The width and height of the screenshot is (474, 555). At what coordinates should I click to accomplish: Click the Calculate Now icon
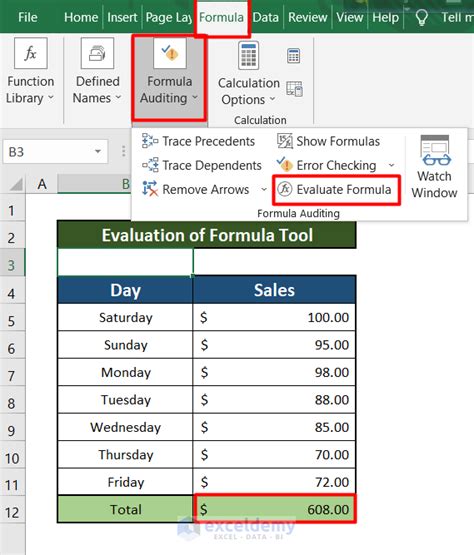[x=293, y=56]
